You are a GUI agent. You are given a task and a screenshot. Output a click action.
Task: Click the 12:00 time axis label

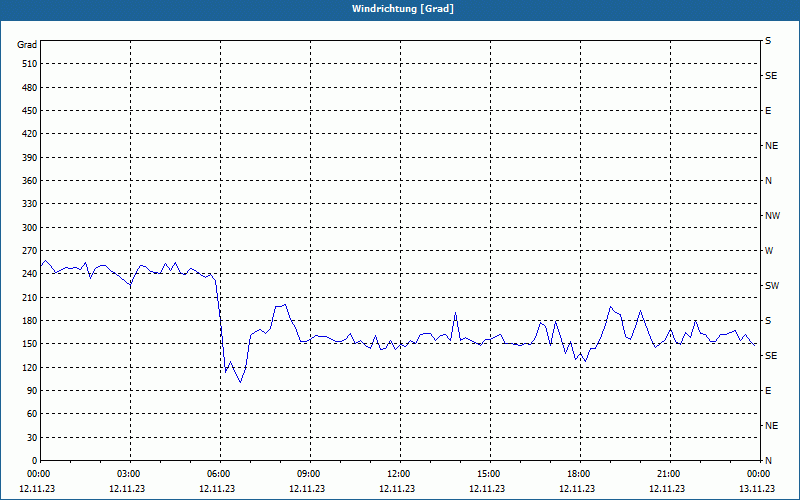(400, 474)
